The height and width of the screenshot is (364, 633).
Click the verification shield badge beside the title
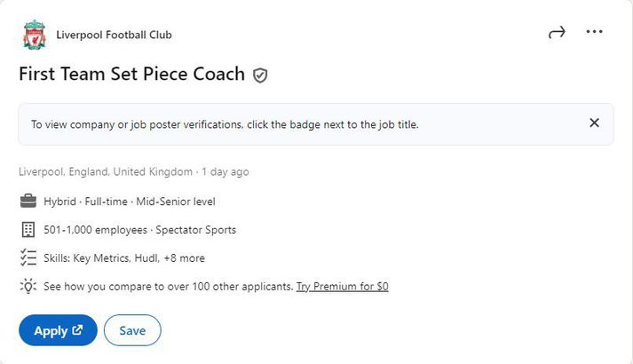coord(260,75)
